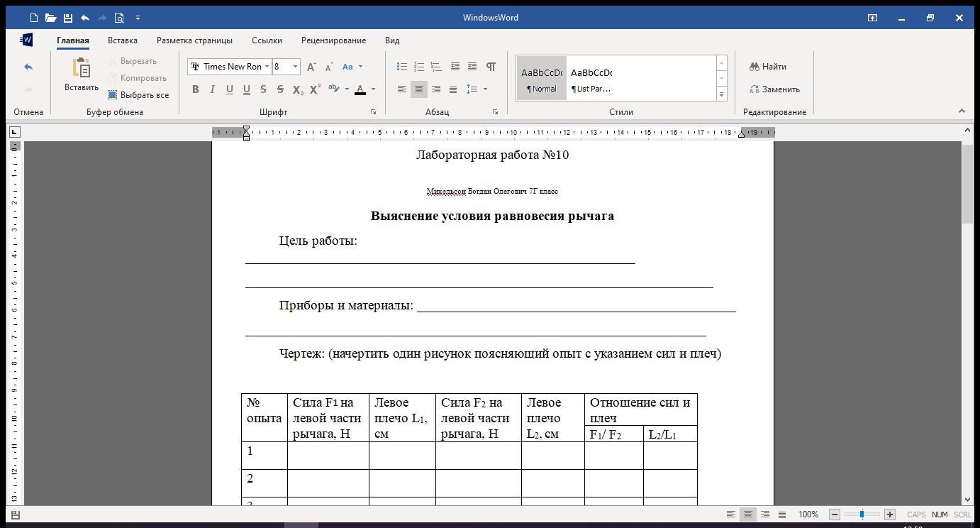Open the font name dropdown
Screen dimensions: 980x528
click(267, 67)
